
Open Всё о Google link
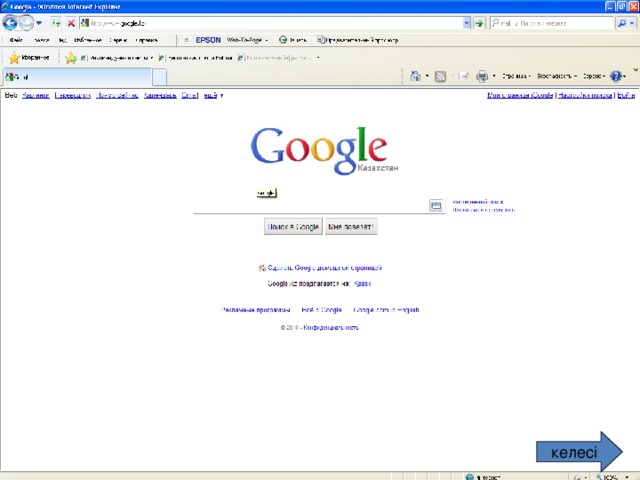[321, 310]
